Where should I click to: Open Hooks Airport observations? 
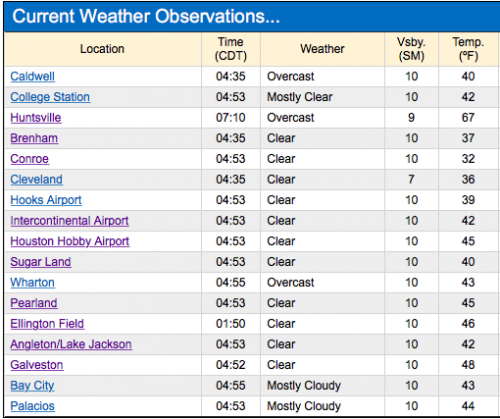pyautogui.click(x=46, y=200)
